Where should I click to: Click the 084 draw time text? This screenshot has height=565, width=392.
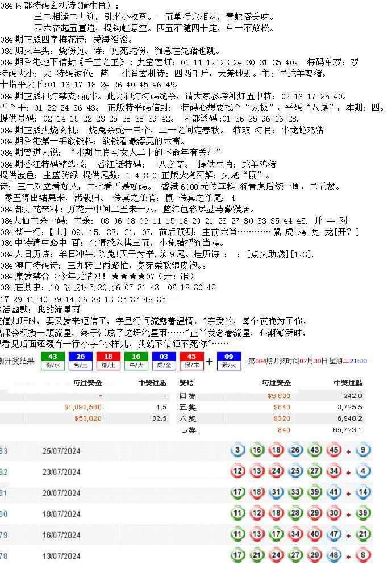(307, 361)
